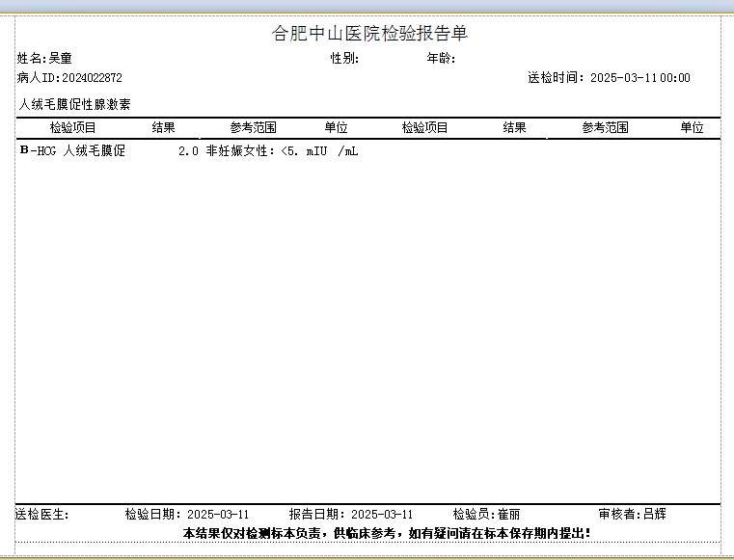Click the unit mIU /mL
Viewport: 734px width, 560px height.
click(333, 151)
